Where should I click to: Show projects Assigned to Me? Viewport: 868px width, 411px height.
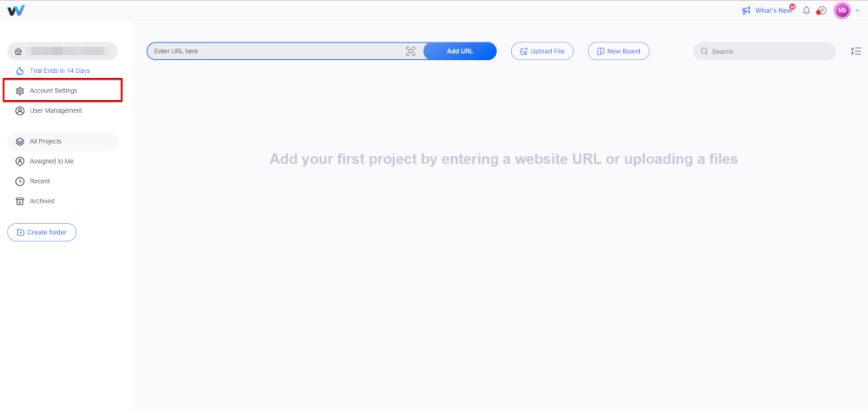[51, 161]
